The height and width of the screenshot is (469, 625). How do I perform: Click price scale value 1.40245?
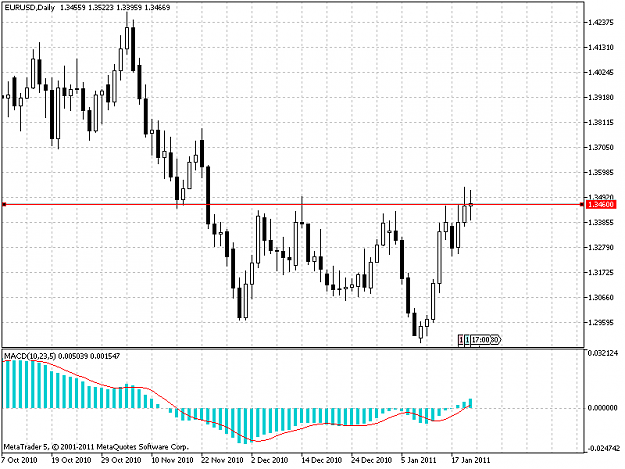tap(601, 73)
